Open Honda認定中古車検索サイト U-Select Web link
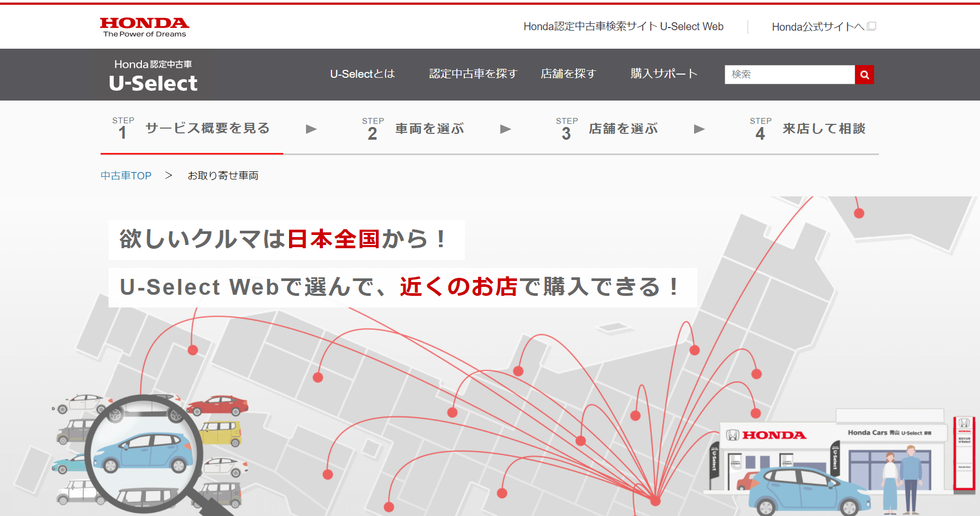Image resolution: width=980 pixels, height=516 pixels. coord(623,26)
